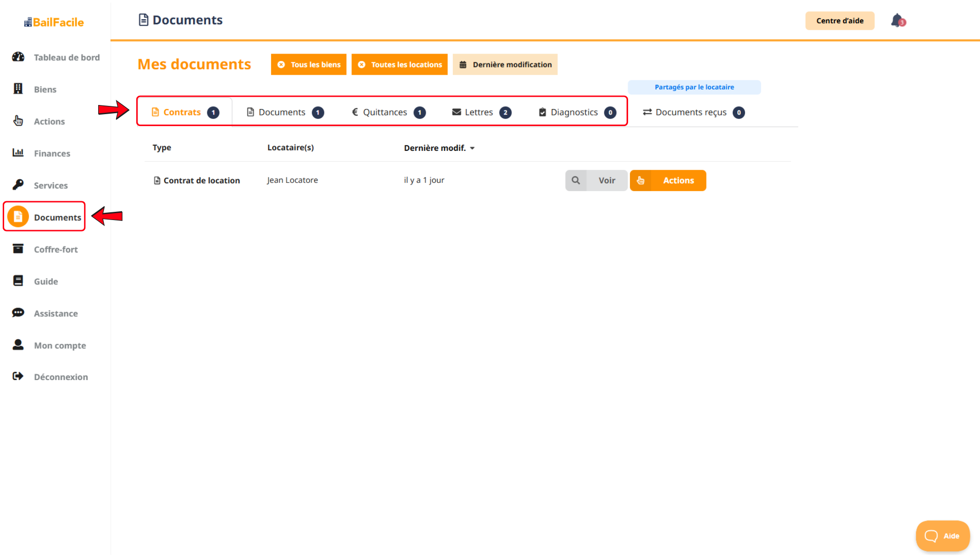The width and height of the screenshot is (980, 557).
Task: Open Mon compte in sidebar
Action: tap(60, 346)
